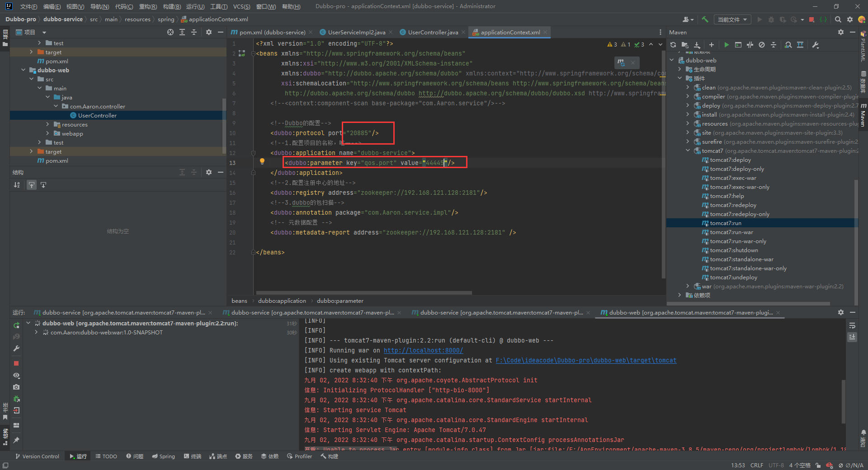Switch to the UserController.java editor tab
The height and width of the screenshot is (470, 868).
[433, 32]
